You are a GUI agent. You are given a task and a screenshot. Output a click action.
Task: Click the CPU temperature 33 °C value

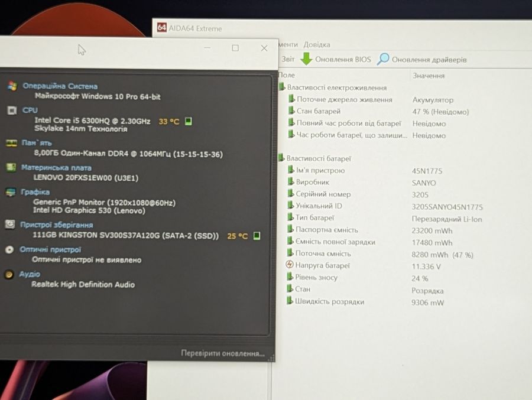(x=169, y=122)
